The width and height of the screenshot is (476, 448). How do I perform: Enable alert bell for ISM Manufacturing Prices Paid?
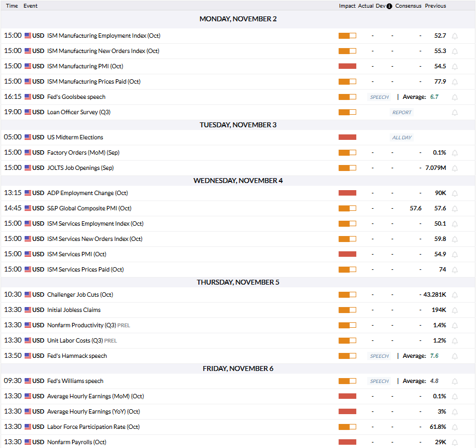455,82
